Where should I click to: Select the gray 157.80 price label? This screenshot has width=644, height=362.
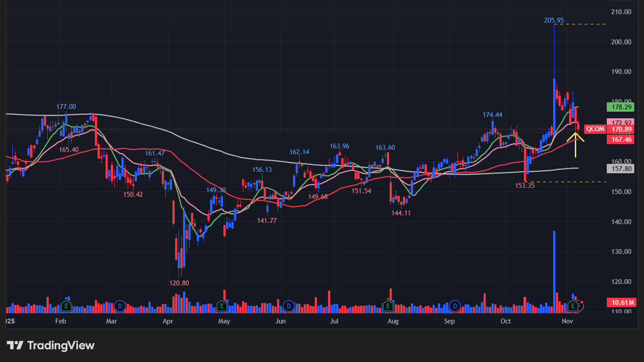tap(620, 169)
